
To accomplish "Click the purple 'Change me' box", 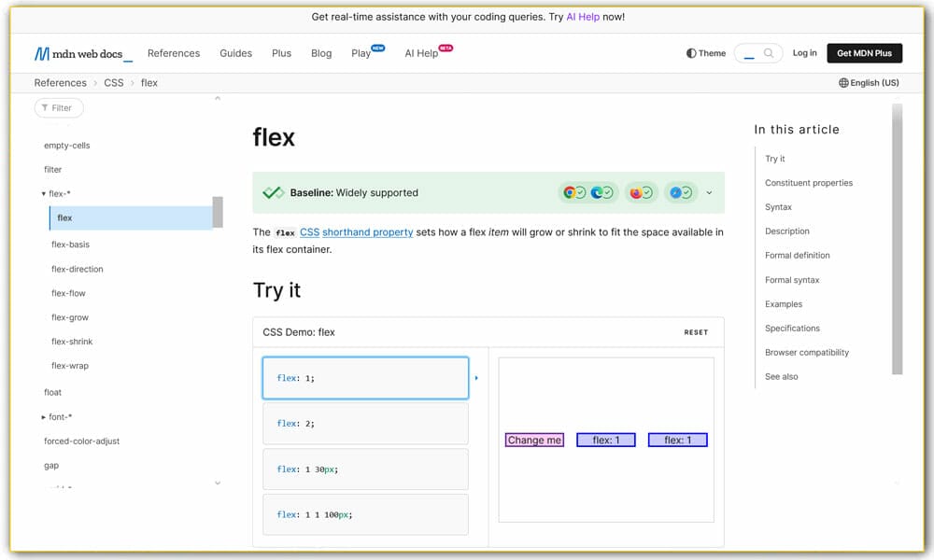I will point(534,441).
